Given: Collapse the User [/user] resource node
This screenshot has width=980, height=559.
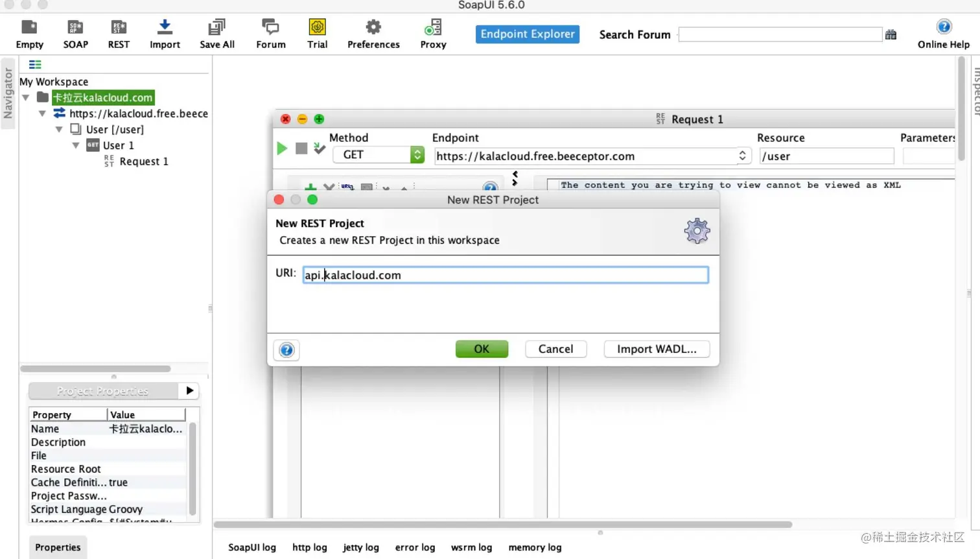Looking at the screenshot, I should [59, 129].
